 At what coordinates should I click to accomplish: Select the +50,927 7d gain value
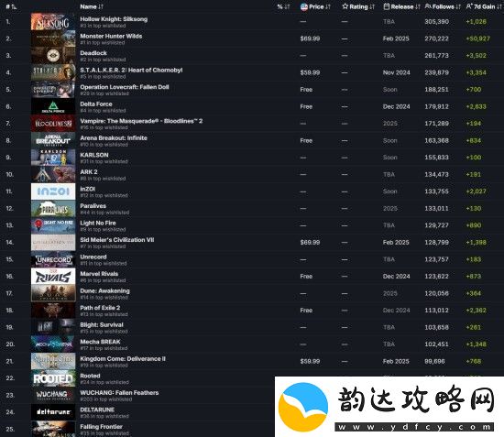pyautogui.click(x=478, y=38)
